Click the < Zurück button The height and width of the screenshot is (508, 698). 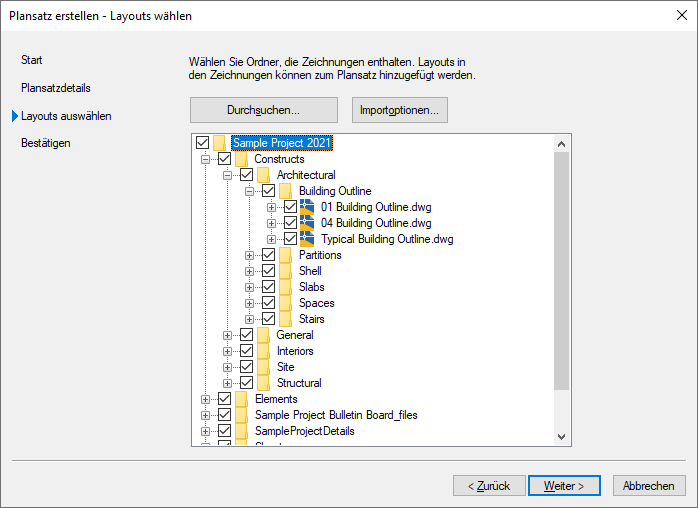(489, 486)
